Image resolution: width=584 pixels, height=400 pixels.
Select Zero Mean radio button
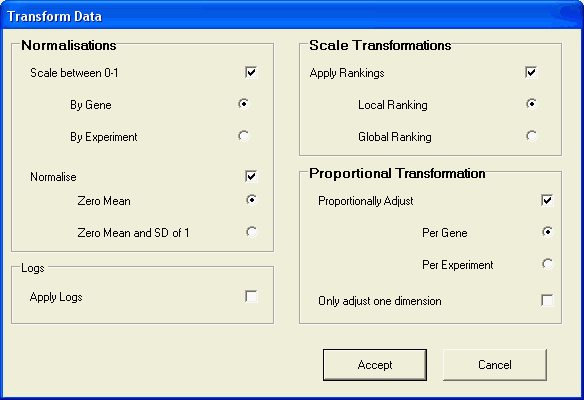click(x=252, y=200)
